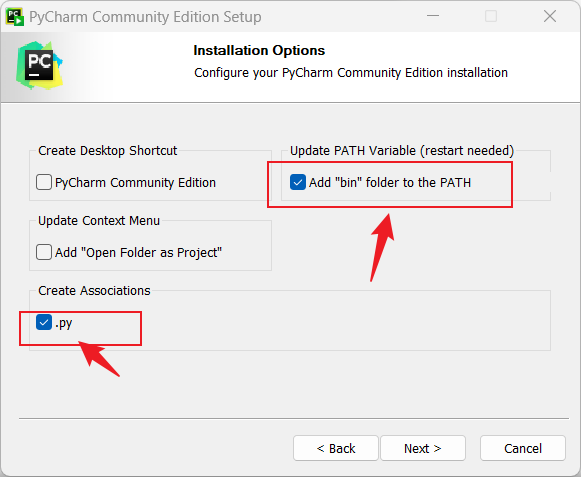Click the "Configure your PyCharm Community Edition installation" subtitle
Image resolution: width=581 pixels, height=477 pixels.
[x=351, y=73]
